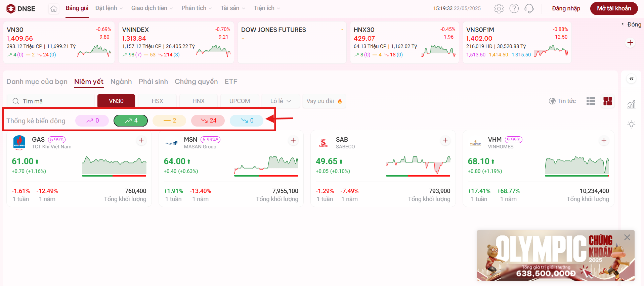Viewport: 644px width, 286px height.
Task: Click MSN price 64.00
Action: click(x=175, y=161)
